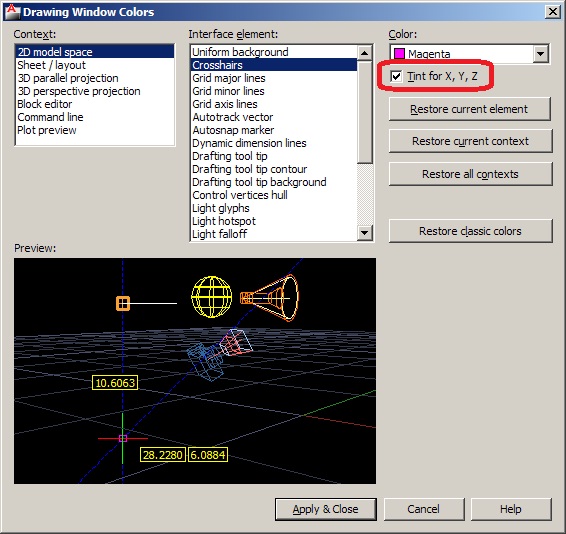Select Autosnap marker interface element
This screenshot has height=534, width=566.
click(233, 130)
